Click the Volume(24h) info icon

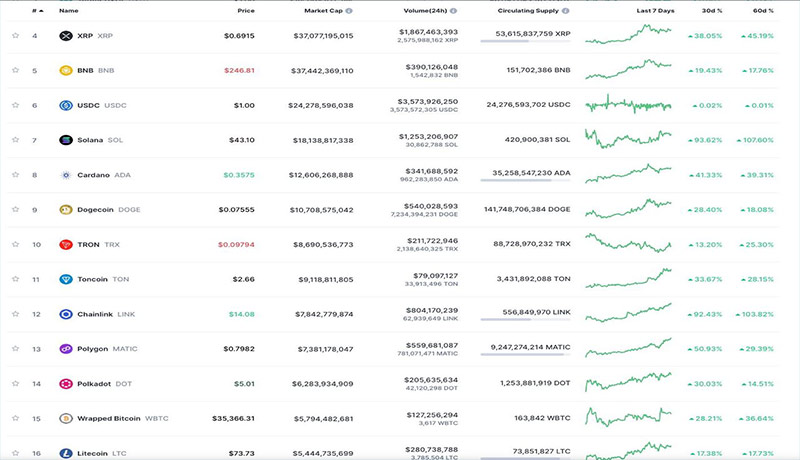454,10
